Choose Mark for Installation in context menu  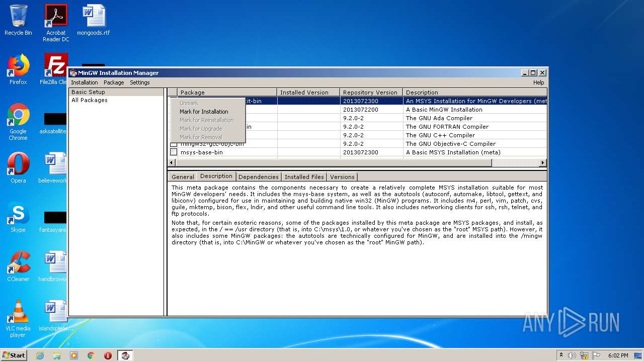coord(207,112)
